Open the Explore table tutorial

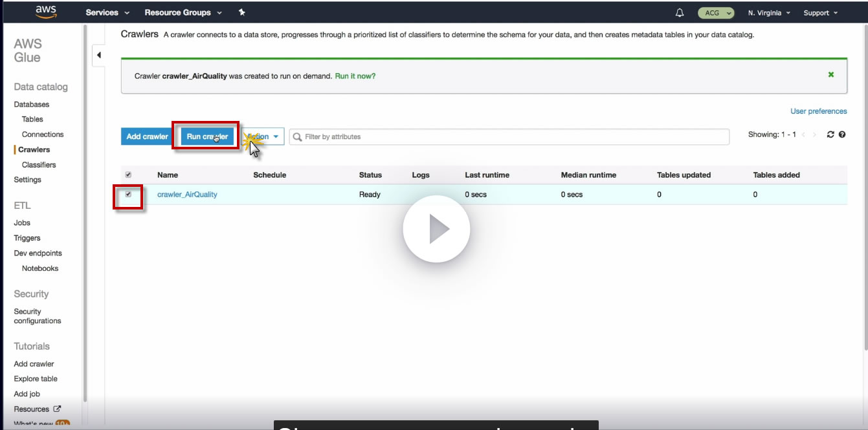[x=36, y=379]
